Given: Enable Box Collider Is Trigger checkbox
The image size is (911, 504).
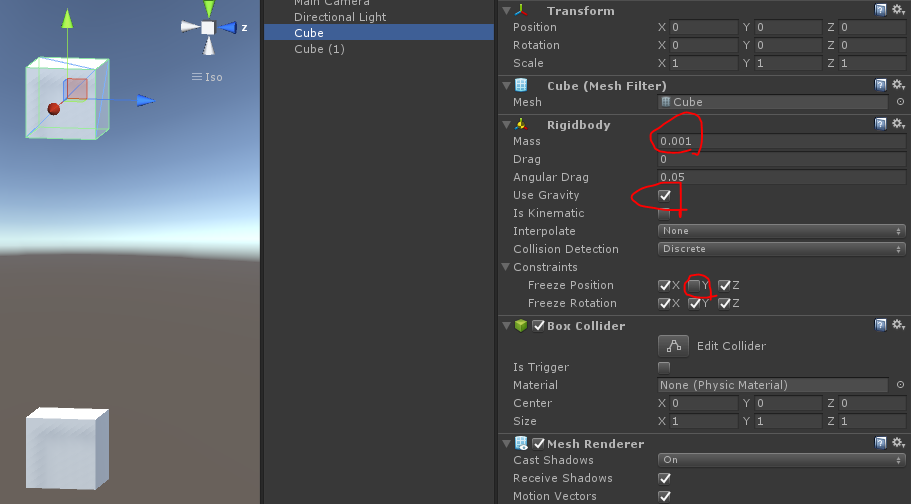Looking at the screenshot, I should pyautogui.click(x=664, y=367).
